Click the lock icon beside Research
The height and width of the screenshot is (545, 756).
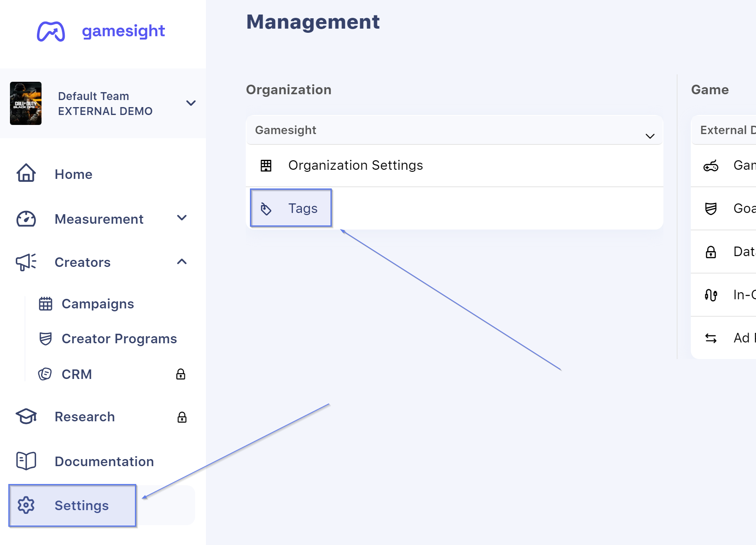(x=182, y=417)
